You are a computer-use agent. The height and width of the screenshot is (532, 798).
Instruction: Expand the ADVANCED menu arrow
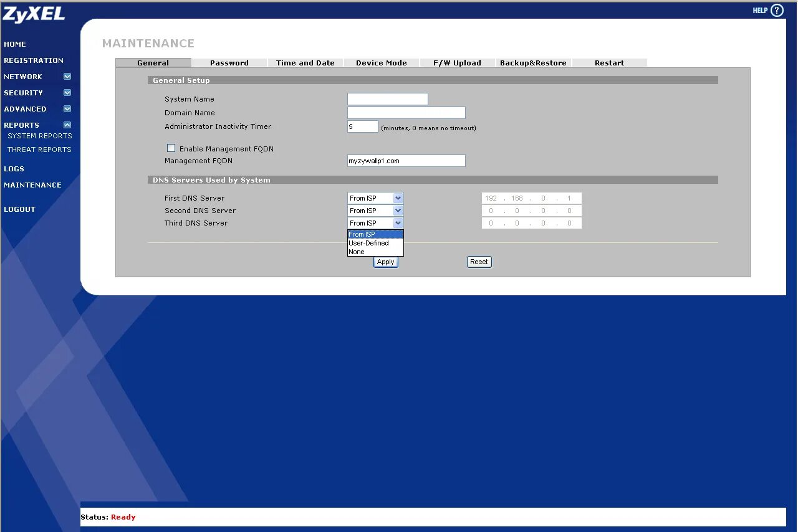67,109
